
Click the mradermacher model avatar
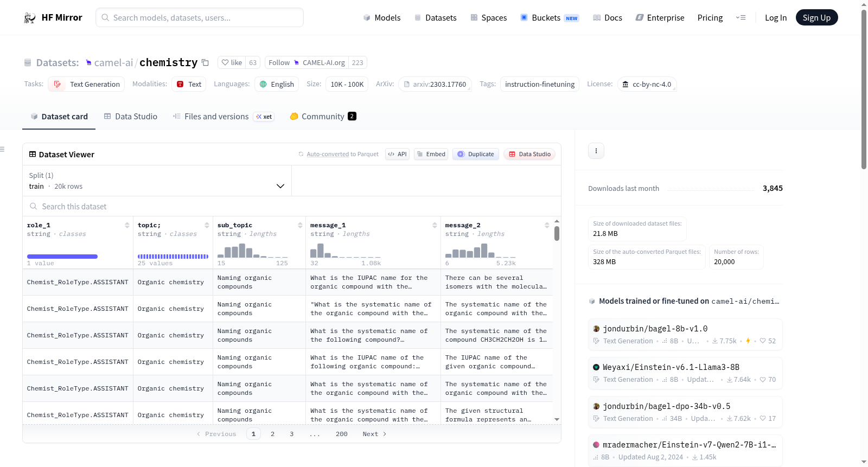(596, 445)
